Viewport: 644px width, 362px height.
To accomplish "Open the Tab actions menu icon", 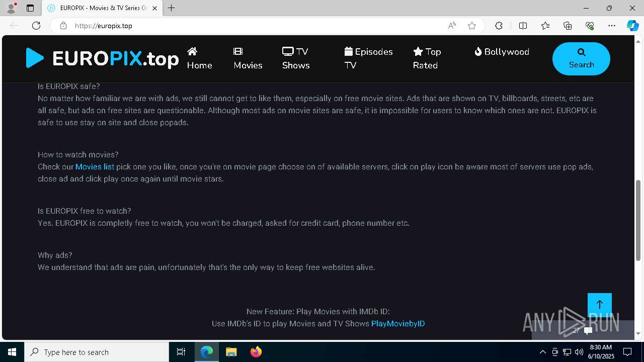I will [x=30, y=8].
